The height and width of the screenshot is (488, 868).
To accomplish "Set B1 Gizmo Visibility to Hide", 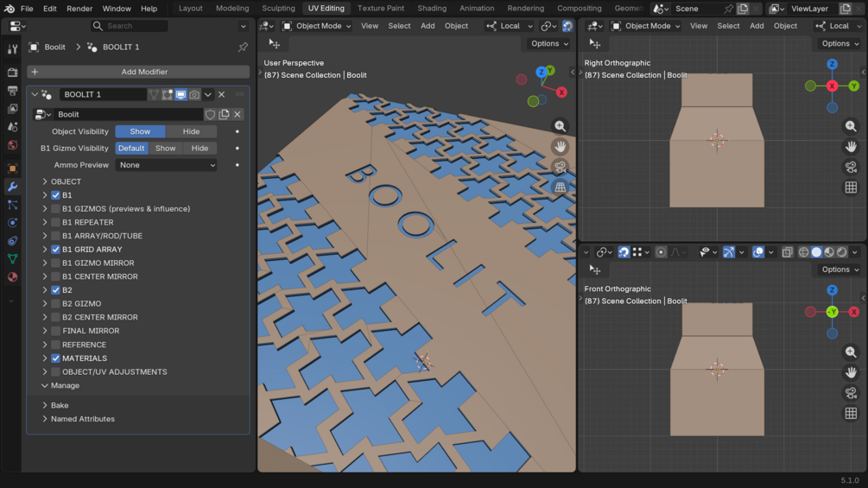I will coord(200,149).
